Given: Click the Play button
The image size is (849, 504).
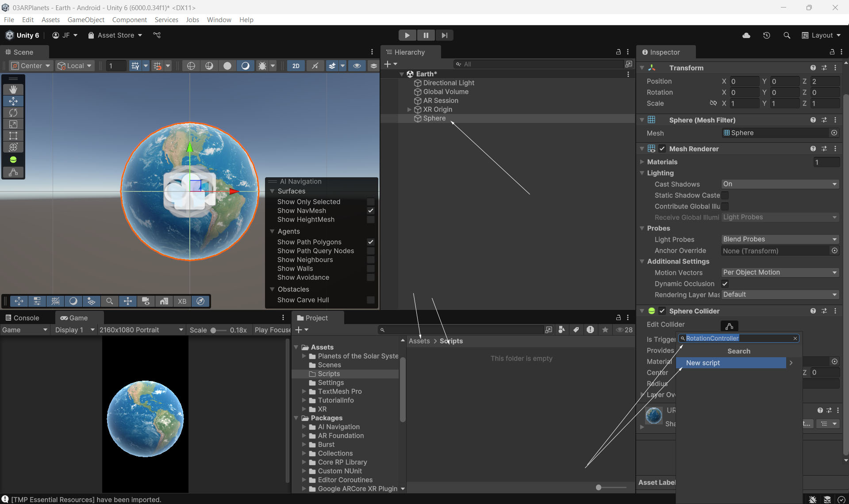Looking at the screenshot, I should (407, 35).
